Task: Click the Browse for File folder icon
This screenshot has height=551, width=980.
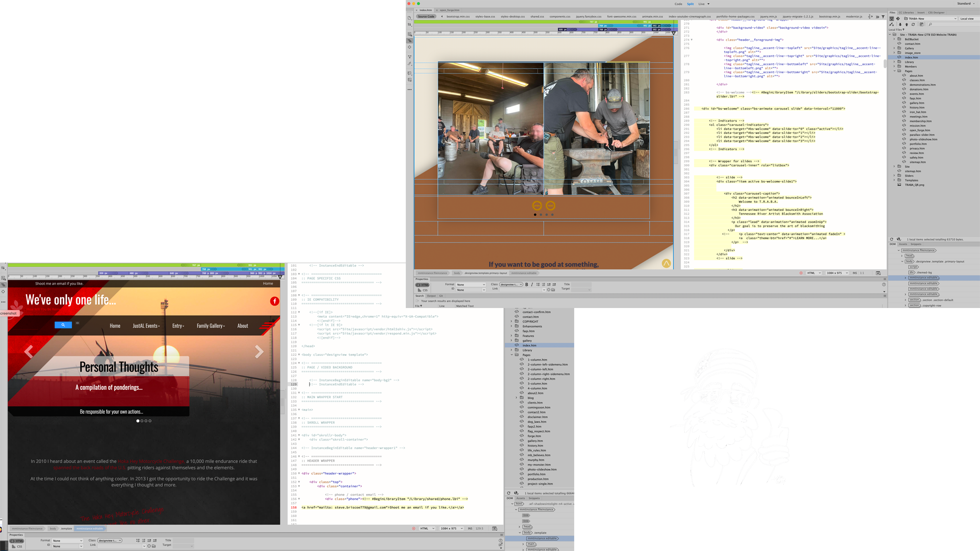Action: (553, 290)
